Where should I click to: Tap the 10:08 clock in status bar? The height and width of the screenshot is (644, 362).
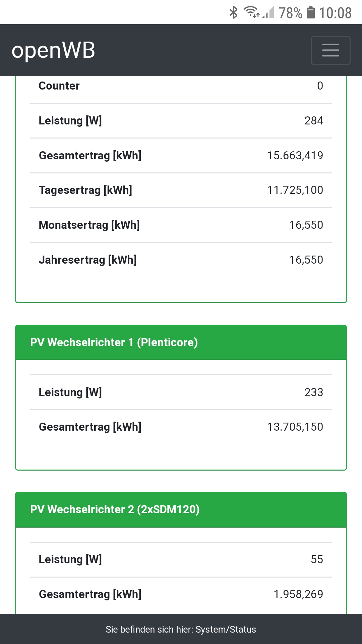pyautogui.click(x=335, y=13)
